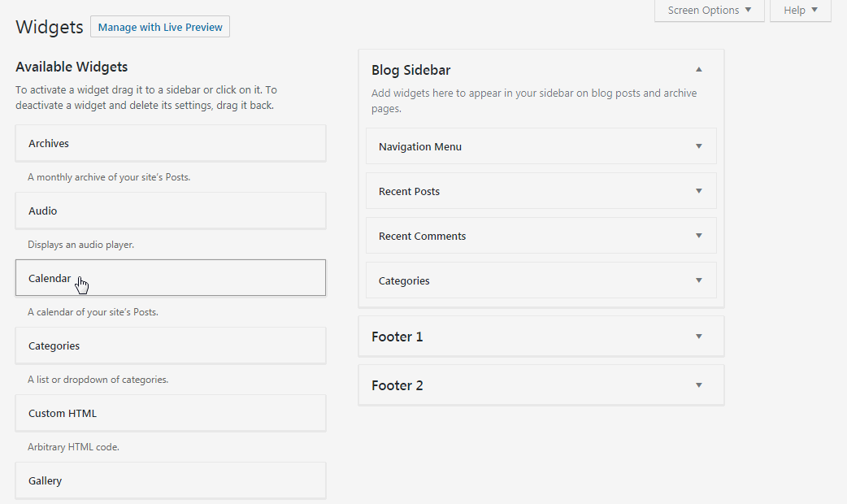Click the Recent Posts widget title
Image resolution: width=847 pixels, height=504 pixels.
tap(409, 192)
